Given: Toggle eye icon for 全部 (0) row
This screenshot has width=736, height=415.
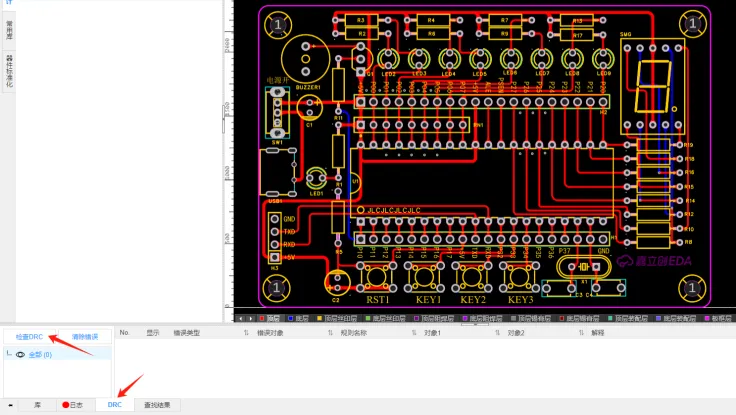Looking at the screenshot, I should [20, 354].
